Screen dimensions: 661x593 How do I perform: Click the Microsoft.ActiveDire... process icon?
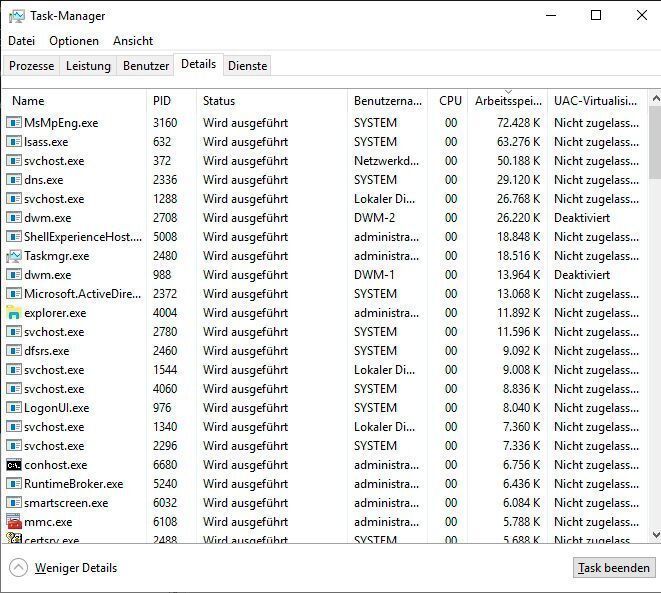click(x=13, y=294)
